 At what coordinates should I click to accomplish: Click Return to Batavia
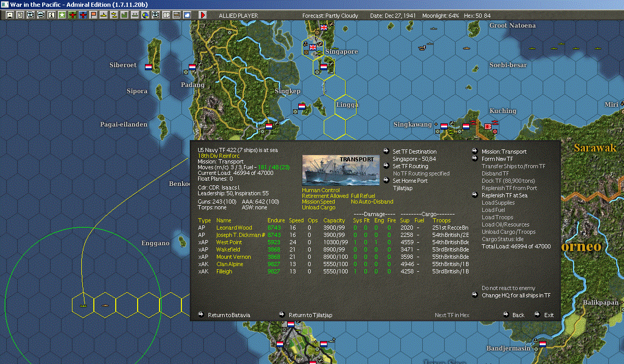coord(229,315)
